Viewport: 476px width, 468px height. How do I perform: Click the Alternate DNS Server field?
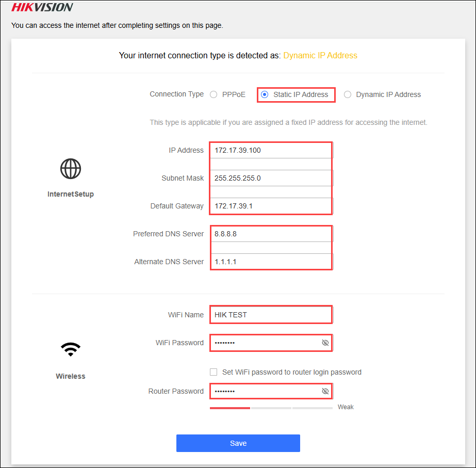click(270, 262)
